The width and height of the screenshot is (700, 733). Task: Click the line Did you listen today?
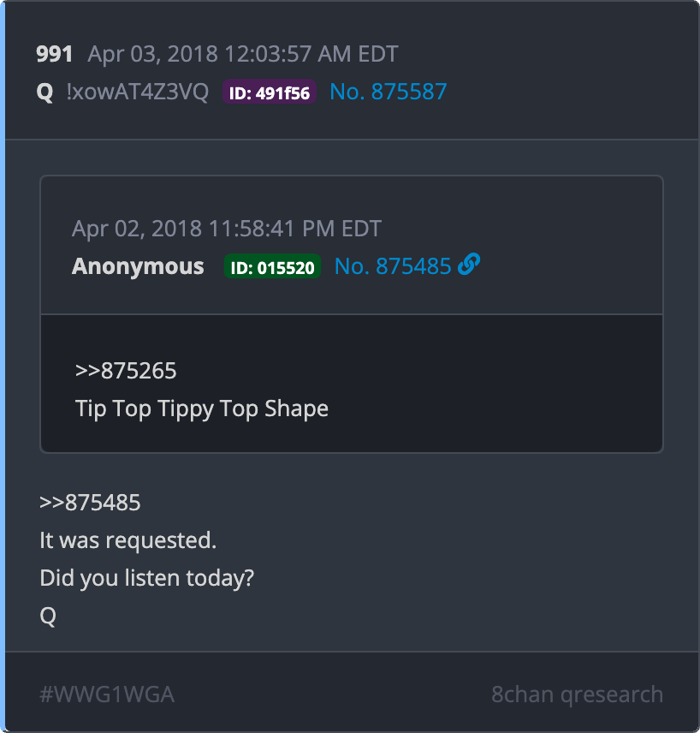point(146,578)
